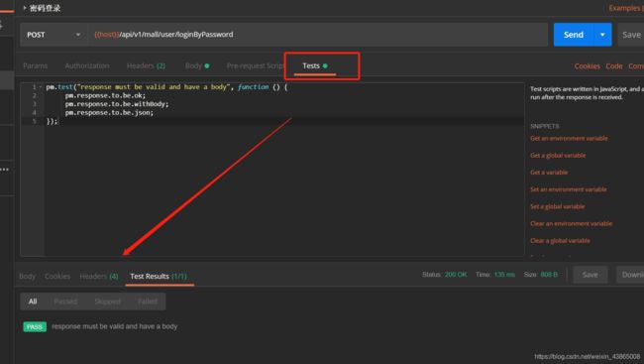This screenshot has width=644, height=364.
Task: Insert 'Clear an environment variable' snippet
Action: [x=571, y=224]
